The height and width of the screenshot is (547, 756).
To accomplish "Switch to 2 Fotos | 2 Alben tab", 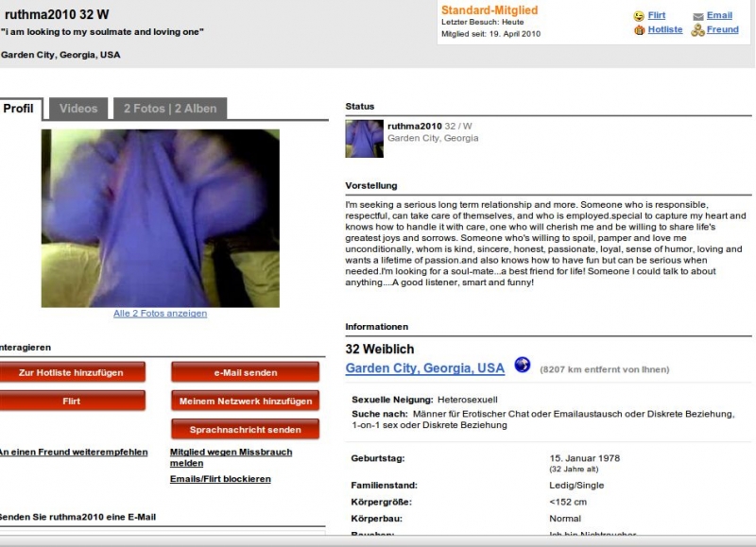I will [x=170, y=109].
